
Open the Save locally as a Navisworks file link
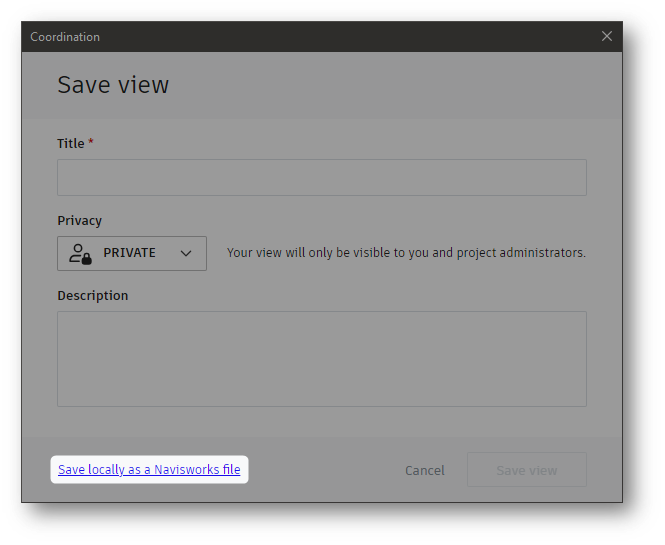coord(149,470)
